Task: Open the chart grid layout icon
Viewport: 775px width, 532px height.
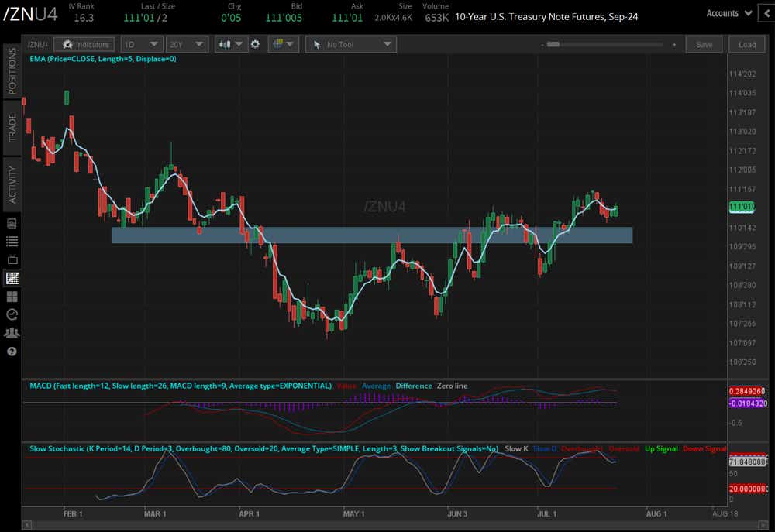Action: coord(12,296)
